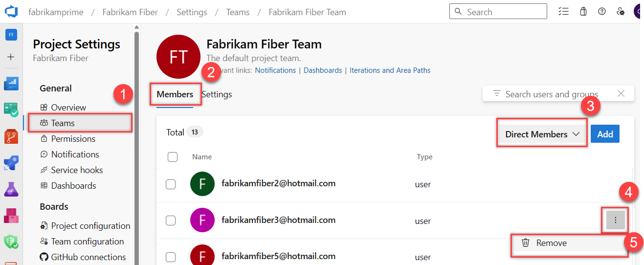Open the Azure DevOps home logo
The image size is (644, 265).
[x=11, y=12]
